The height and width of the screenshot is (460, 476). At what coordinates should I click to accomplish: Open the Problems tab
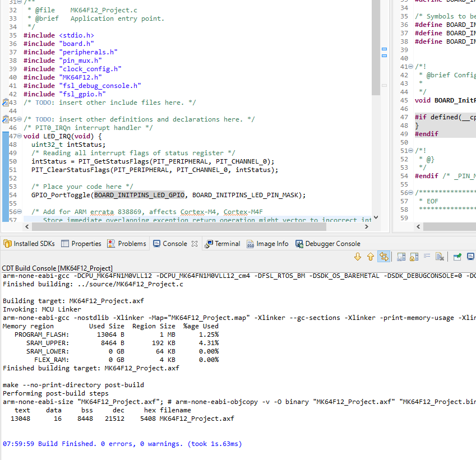pos(127,244)
